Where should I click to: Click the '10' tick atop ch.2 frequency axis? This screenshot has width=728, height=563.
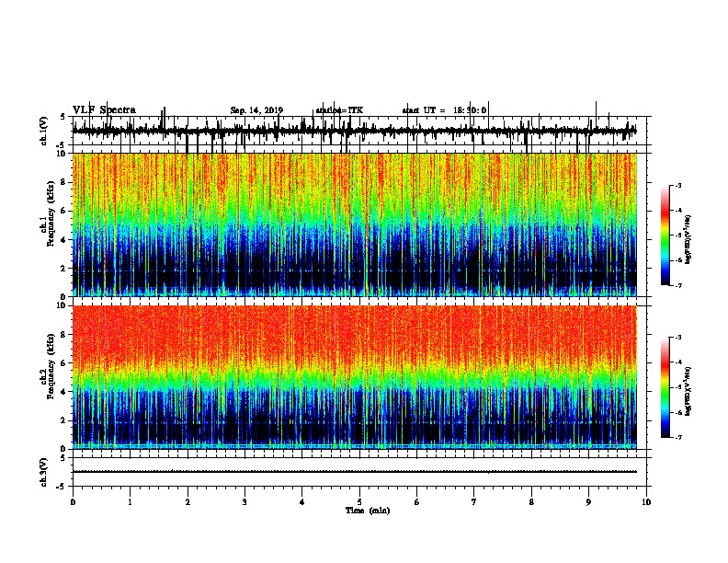click(63, 306)
